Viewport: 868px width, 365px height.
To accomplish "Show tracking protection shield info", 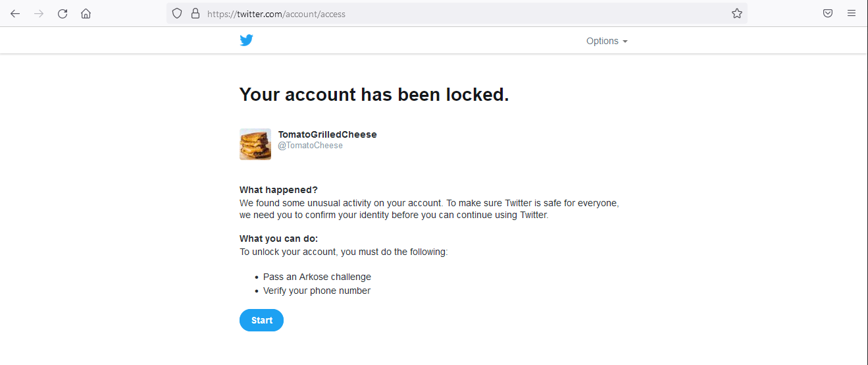I will coord(177,13).
